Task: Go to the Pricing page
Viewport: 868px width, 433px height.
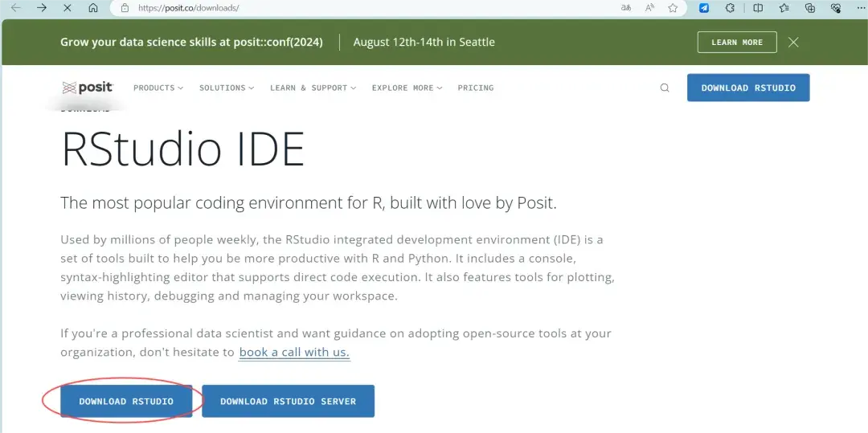Action: click(x=476, y=88)
